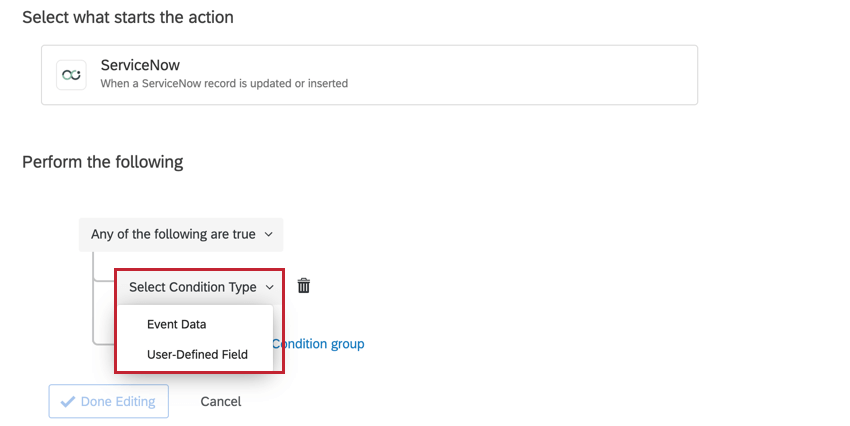Click the Condition group link
The width and height of the screenshot is (850, 426).
pyautogui.click(x=318, y=344)
